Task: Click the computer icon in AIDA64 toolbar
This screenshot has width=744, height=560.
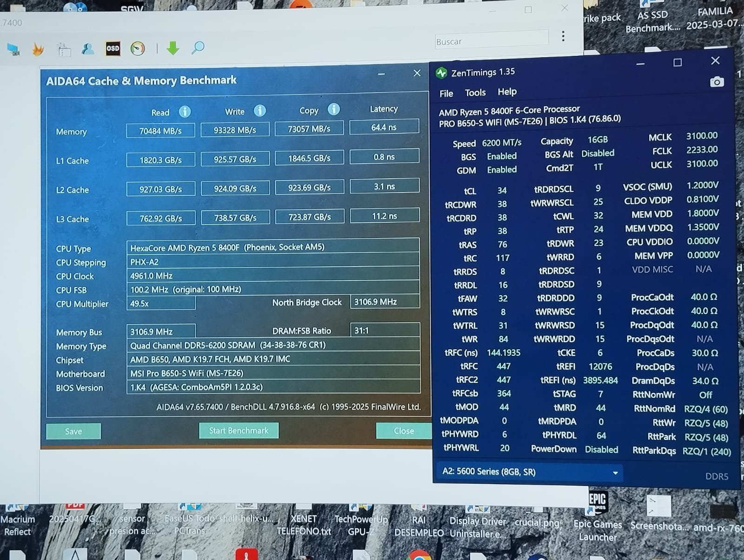Action: point(13,49)
